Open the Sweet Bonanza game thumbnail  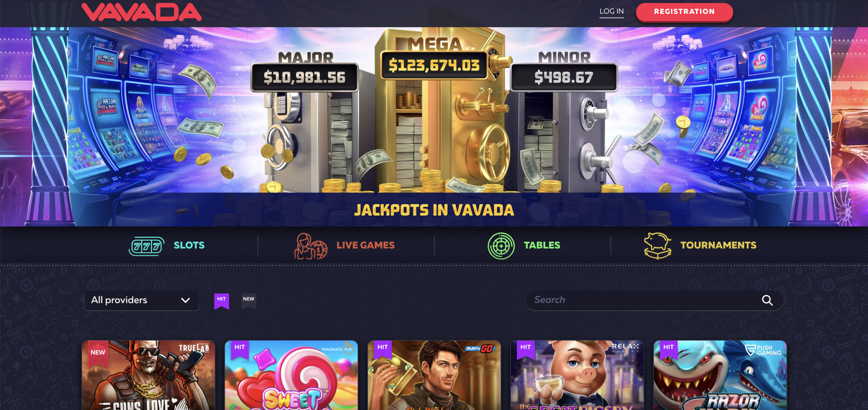coord(291,375)
